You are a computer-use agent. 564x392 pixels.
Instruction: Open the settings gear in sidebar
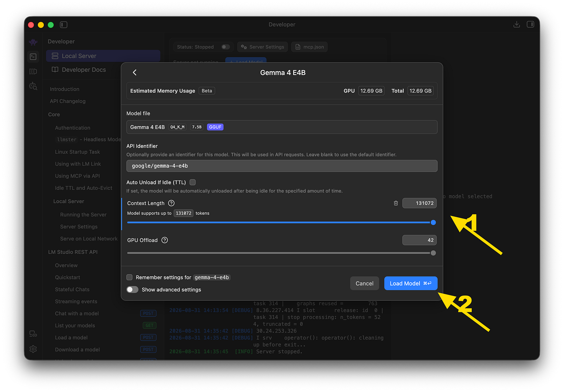coord(33,349)
